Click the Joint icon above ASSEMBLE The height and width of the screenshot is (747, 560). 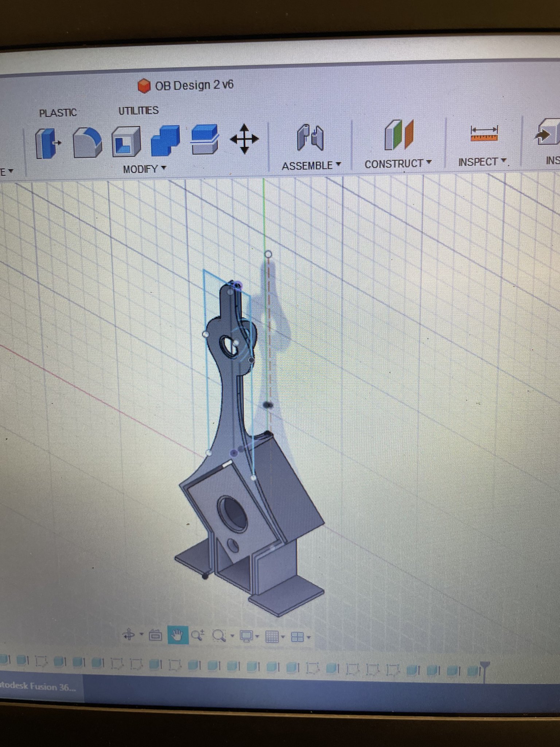[x=310, y=138]
